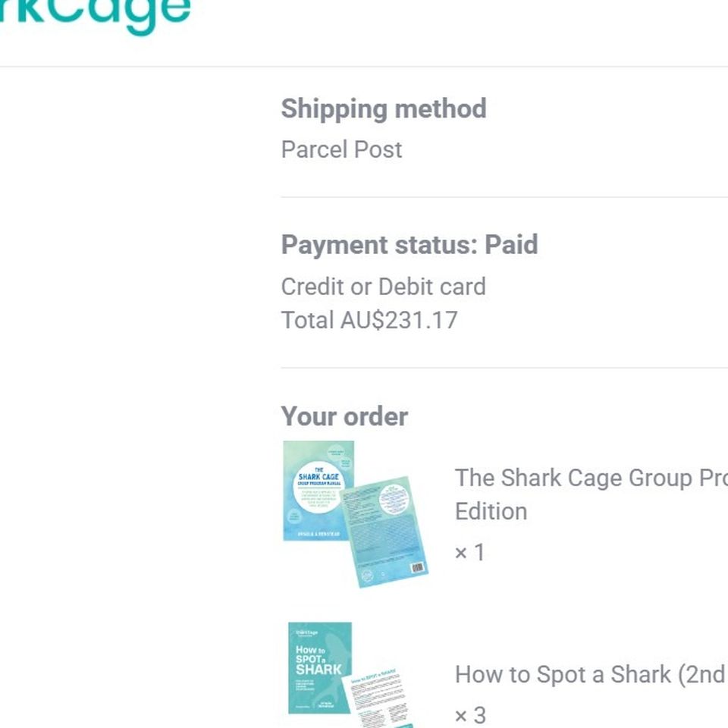Click the × 1 quantity label
Screen dimensions: 728x728
470,553
